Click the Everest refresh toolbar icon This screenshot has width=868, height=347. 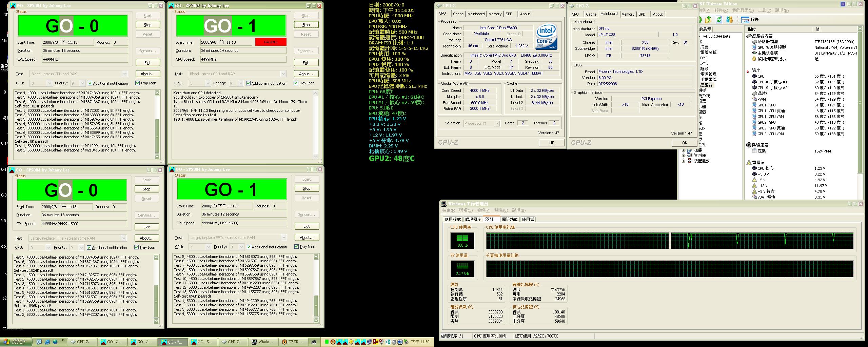[719, 20]
